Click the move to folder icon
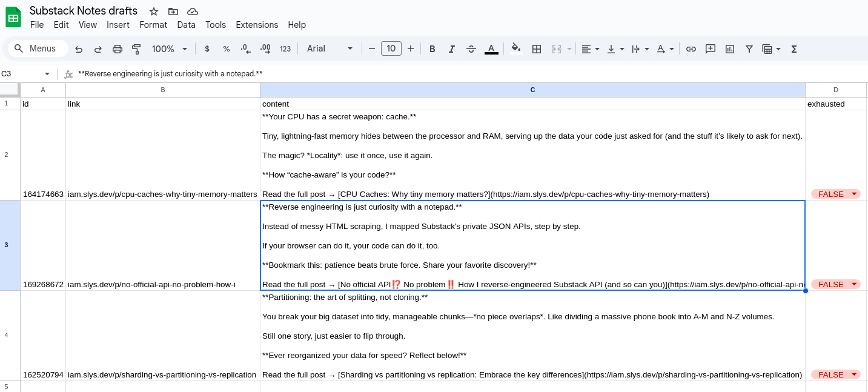Image resolution: width=868 pixels, height=392 pixels. pyautogui.click(x=173, y=12)
